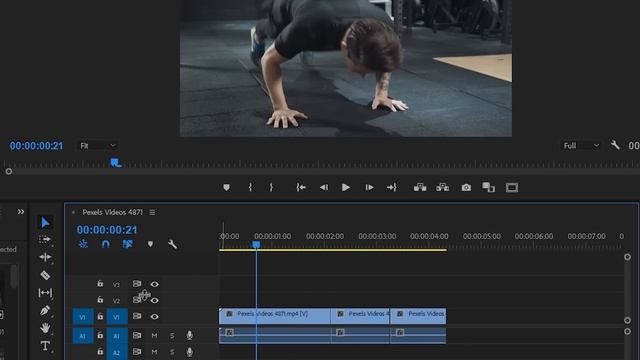Click the timeline playhead handle
Screen dimensions: 640x360
pyautogui.click(x=256, y=244)
